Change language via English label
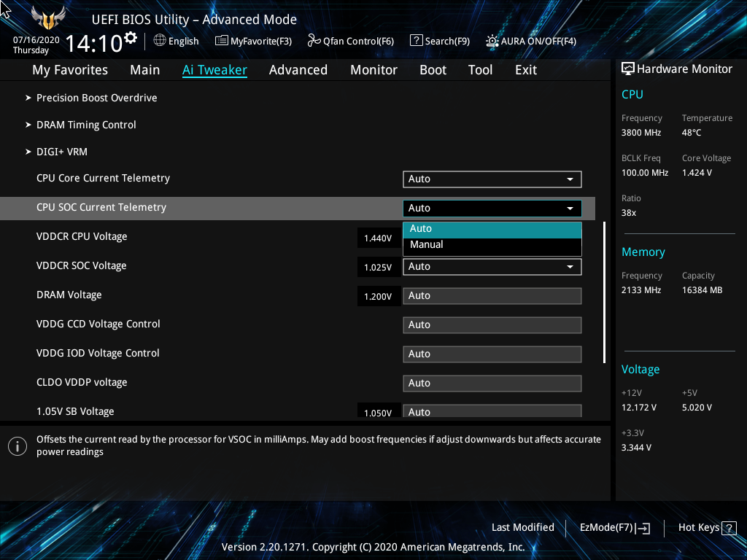The image size is (747, 560). click(x=183, y=42)
